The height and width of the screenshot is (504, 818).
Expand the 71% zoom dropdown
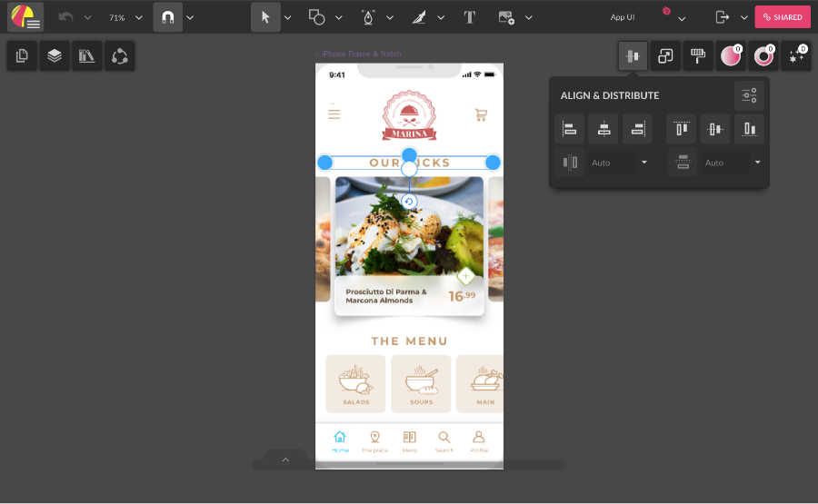(139, 17)
